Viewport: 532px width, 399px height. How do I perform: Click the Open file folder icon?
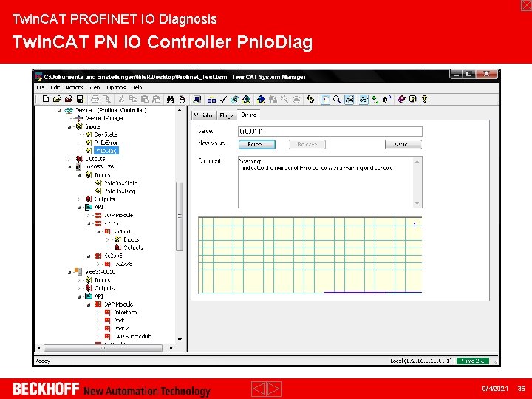pyautogui.click(x=57, y=100)
